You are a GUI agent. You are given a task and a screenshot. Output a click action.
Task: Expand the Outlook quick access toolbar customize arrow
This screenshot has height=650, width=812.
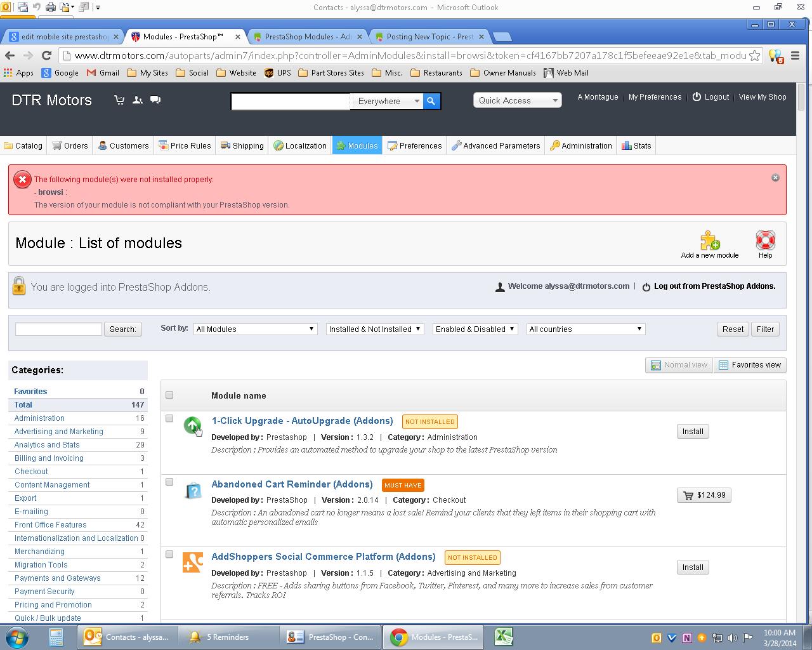point(98,8)
